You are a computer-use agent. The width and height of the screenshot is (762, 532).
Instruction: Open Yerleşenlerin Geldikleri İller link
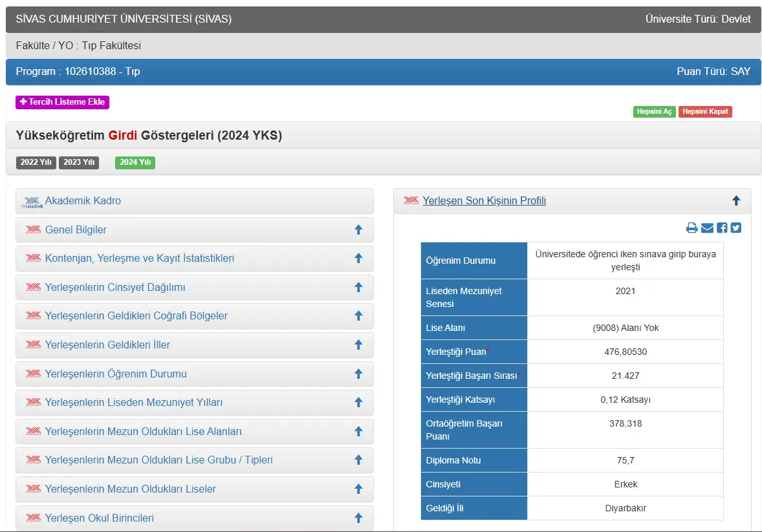[107, 345]
